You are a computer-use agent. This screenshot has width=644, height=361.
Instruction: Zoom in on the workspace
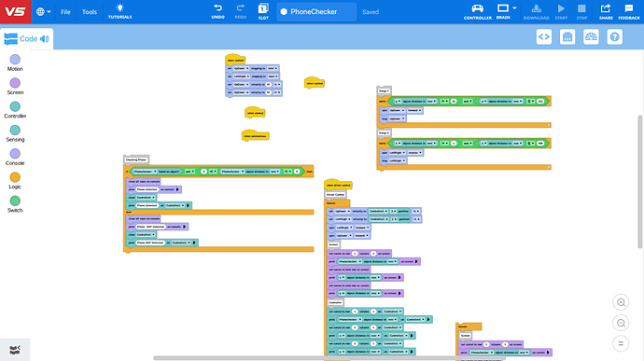[x=621, y=302]
